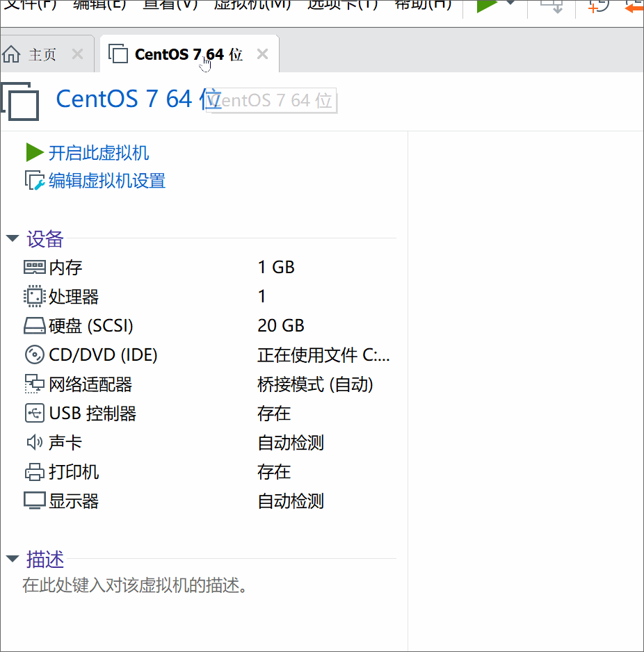Open 编辑虚拟机设置 link
Image resolution: width=644 pixels, height=652 pixels.
pos(107,181)
